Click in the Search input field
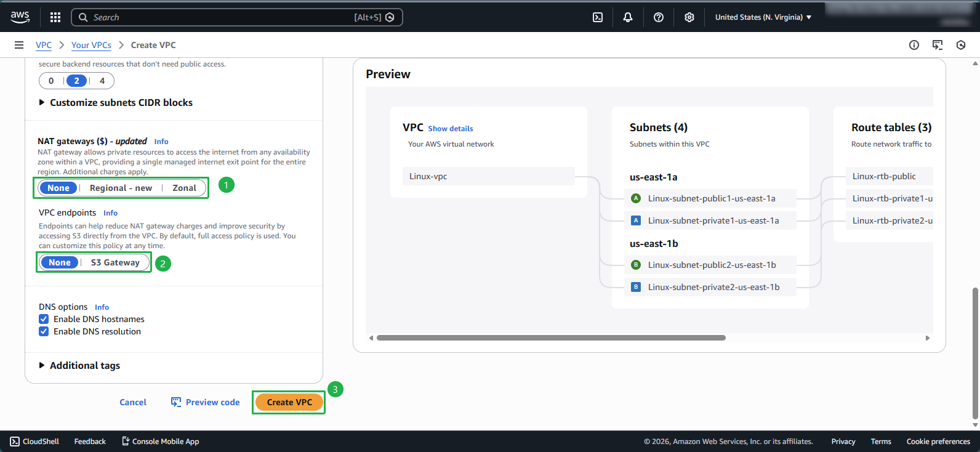Screen dimensions: 980x452 pos(237,17)
